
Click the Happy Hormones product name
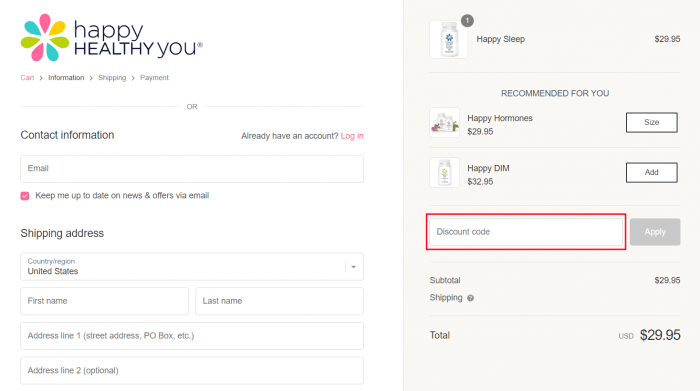click(500, 118)
